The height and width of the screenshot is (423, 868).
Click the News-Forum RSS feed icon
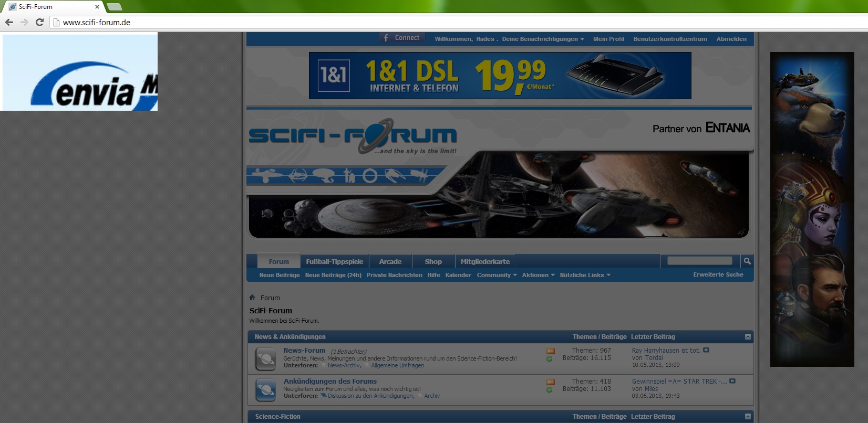tap(550, 351)
